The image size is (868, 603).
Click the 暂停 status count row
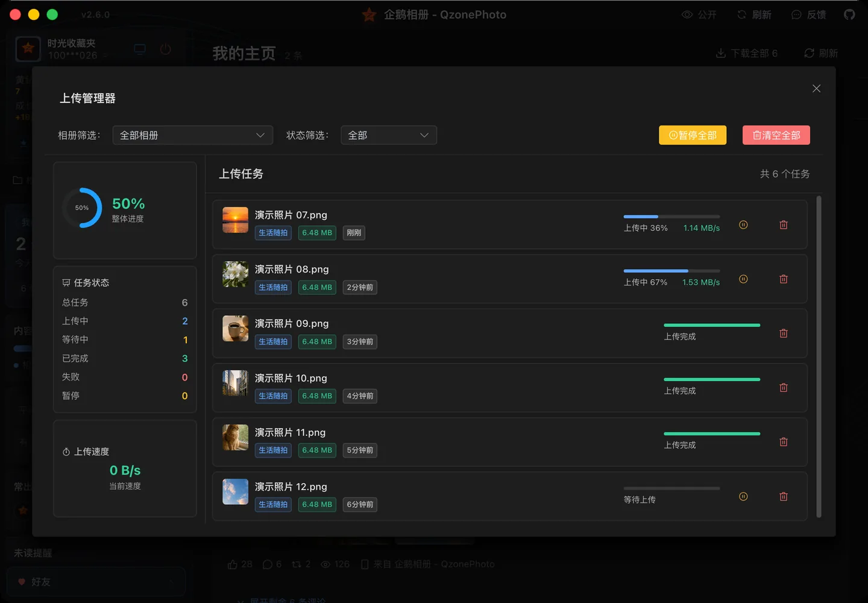coord(125,396)
